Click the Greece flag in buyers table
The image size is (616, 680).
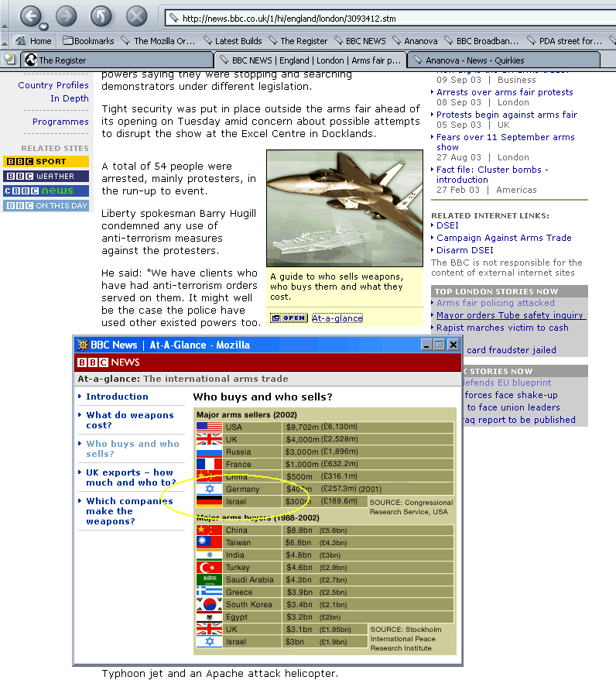click(x=209, y=592)
